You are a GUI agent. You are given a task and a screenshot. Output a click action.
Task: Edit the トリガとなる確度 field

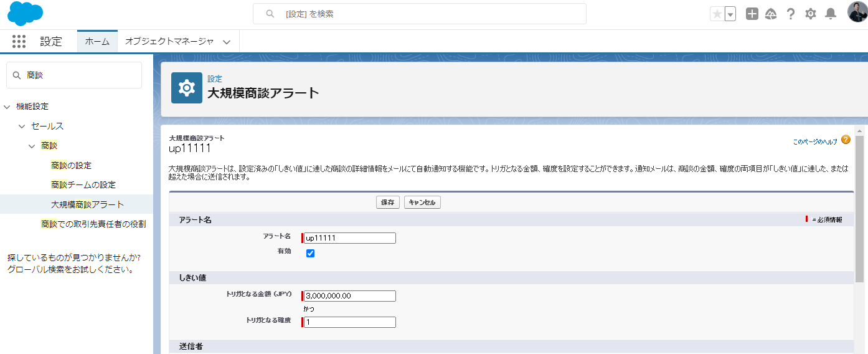pyautogui.click(x=349, y=322)
